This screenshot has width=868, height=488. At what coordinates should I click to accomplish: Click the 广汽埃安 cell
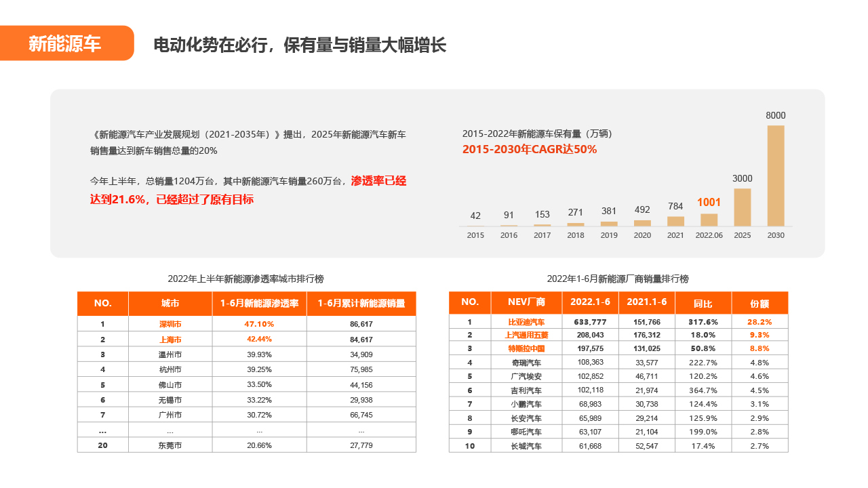[x=526, y=376]
